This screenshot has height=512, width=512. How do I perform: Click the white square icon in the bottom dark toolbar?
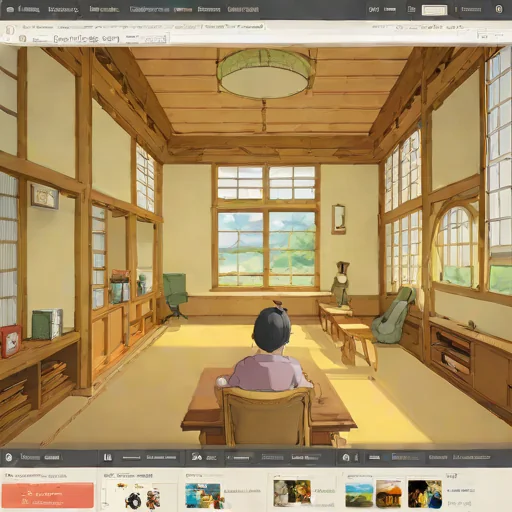pos(108,457)
